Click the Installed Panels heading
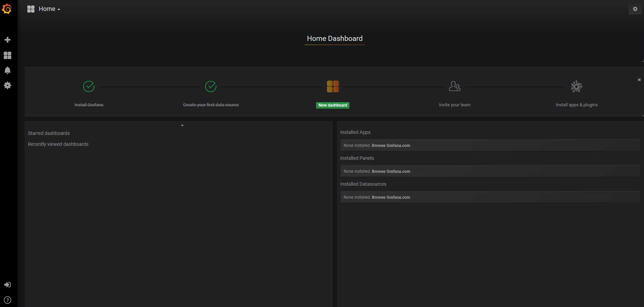This screenshot has height=307, width=644. pyautogui.click(x=357, y=158)
